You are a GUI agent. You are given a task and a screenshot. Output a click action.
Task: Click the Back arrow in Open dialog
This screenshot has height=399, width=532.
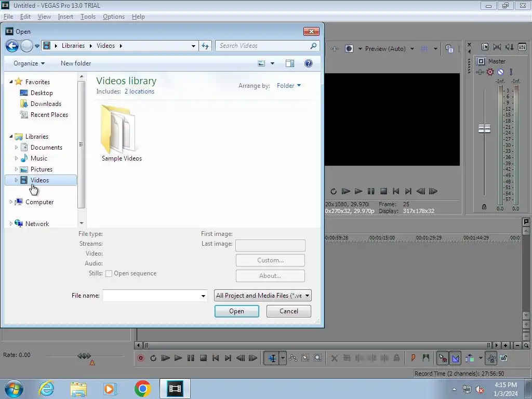point(12,46)
